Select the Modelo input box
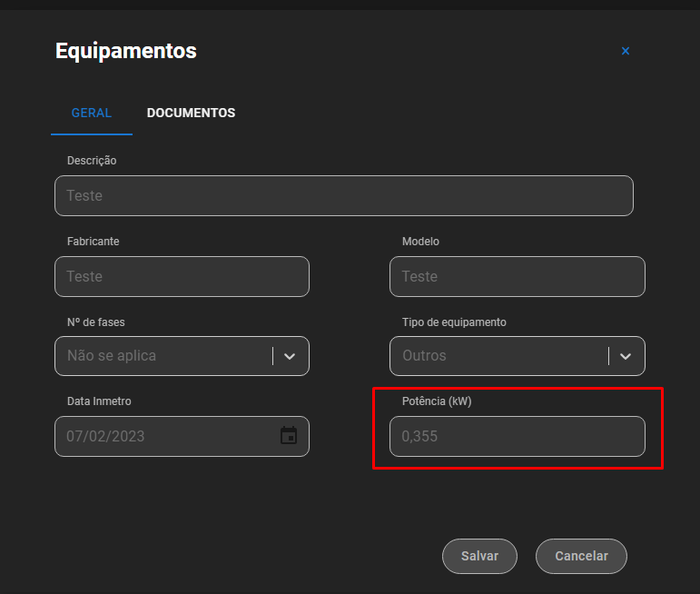Image resolution: width=700 pixels, height=594 pixels. tap(517, 276)
